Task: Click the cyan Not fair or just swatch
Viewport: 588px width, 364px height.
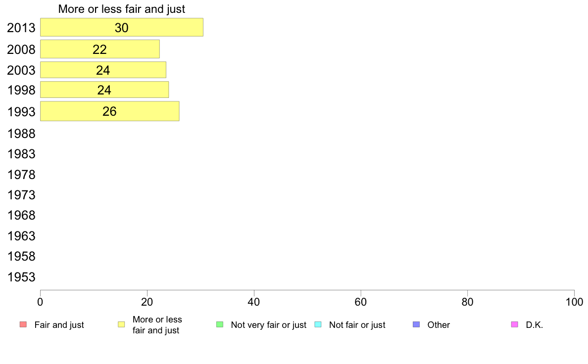Action: point(318,324)
